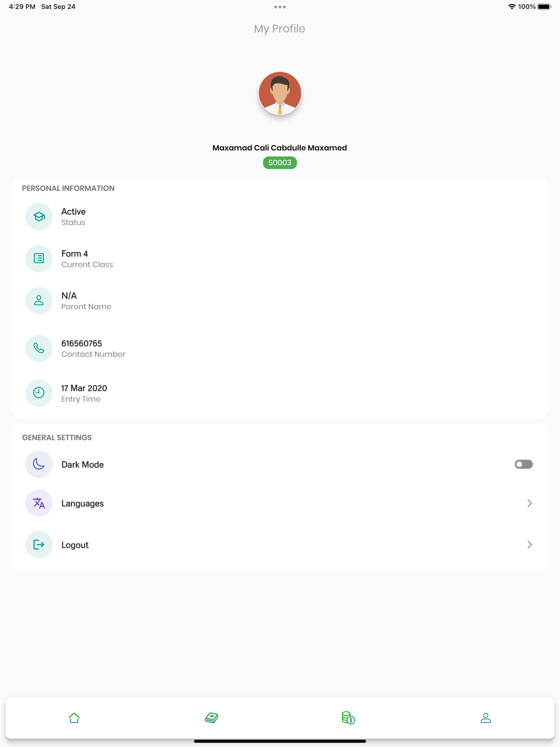Screen dimensions: 560x747
Task: Toggle the Dark Mode switch
Action: pyautogui.click(x=524, y=464)
